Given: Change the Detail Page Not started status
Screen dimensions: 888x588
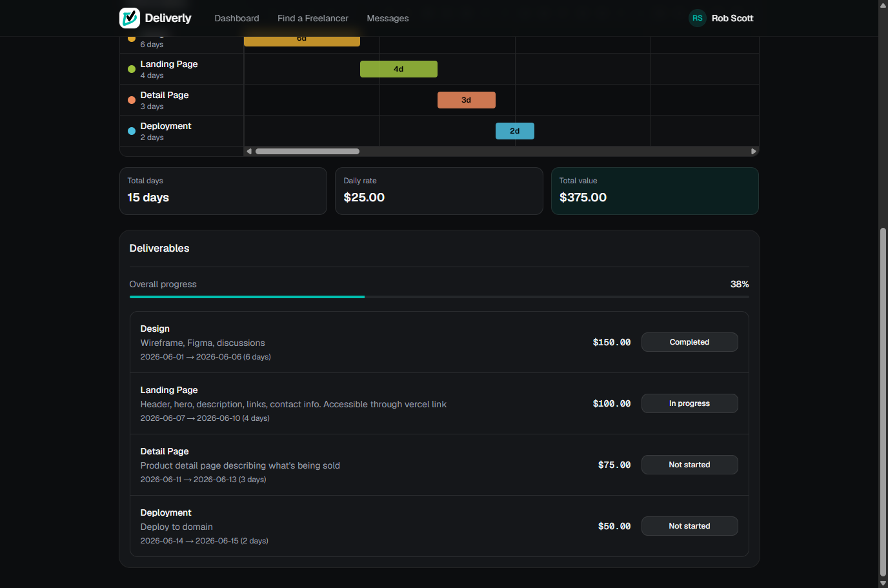Looking at the screenshot, I should click(x=689, y=465).
